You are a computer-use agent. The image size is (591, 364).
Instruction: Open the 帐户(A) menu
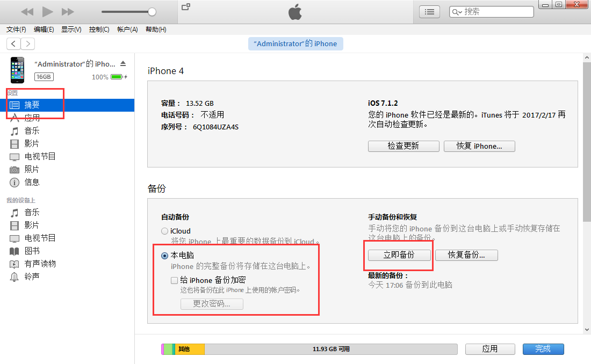127,30
